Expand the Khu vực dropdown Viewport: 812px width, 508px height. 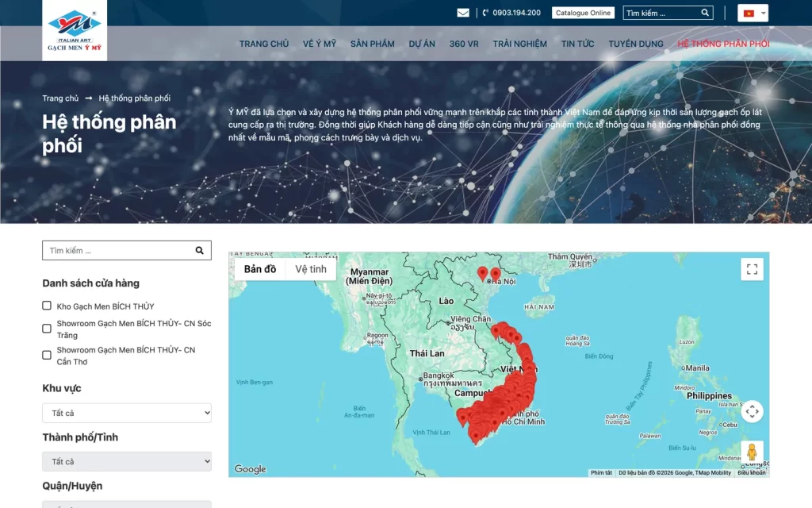(127, 413)
